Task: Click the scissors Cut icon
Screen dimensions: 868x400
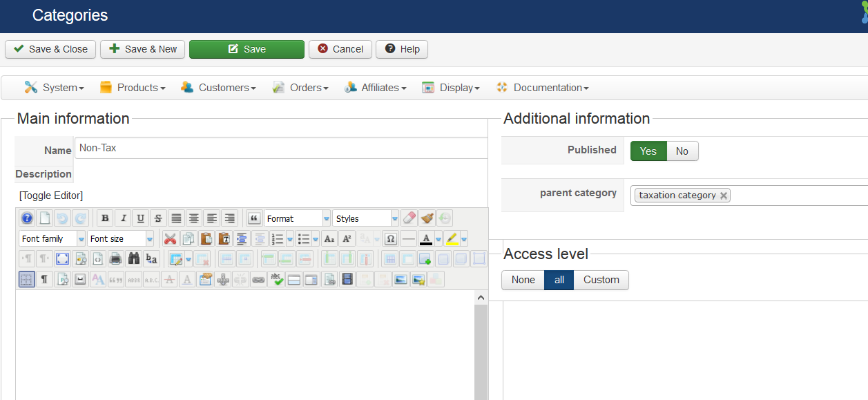Action: pos(170,239)
